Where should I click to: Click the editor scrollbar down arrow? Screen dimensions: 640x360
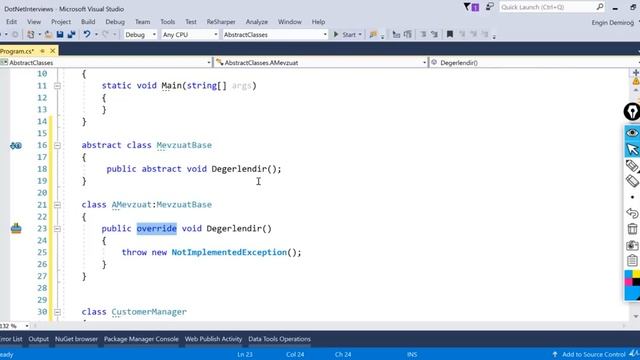636,316
